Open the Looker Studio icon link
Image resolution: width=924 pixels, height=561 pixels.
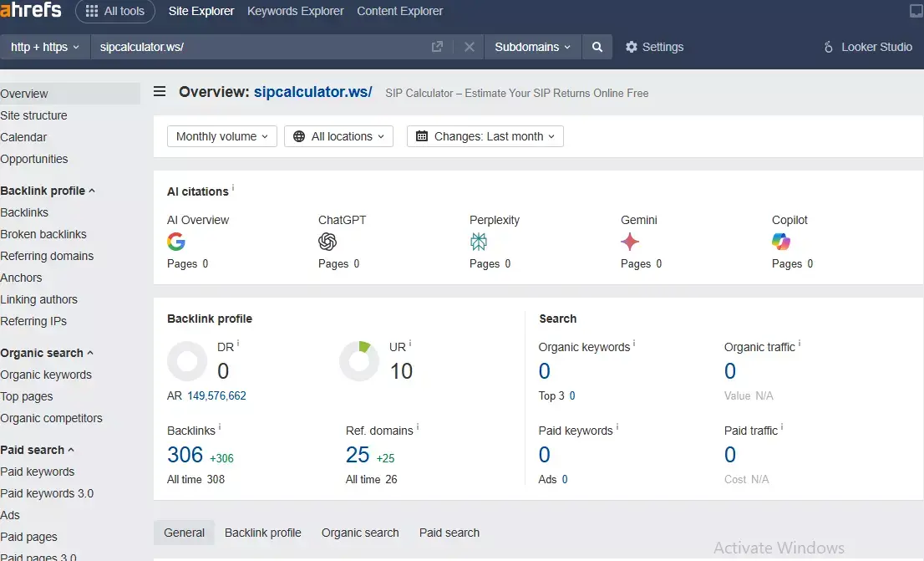click(829, 47)
